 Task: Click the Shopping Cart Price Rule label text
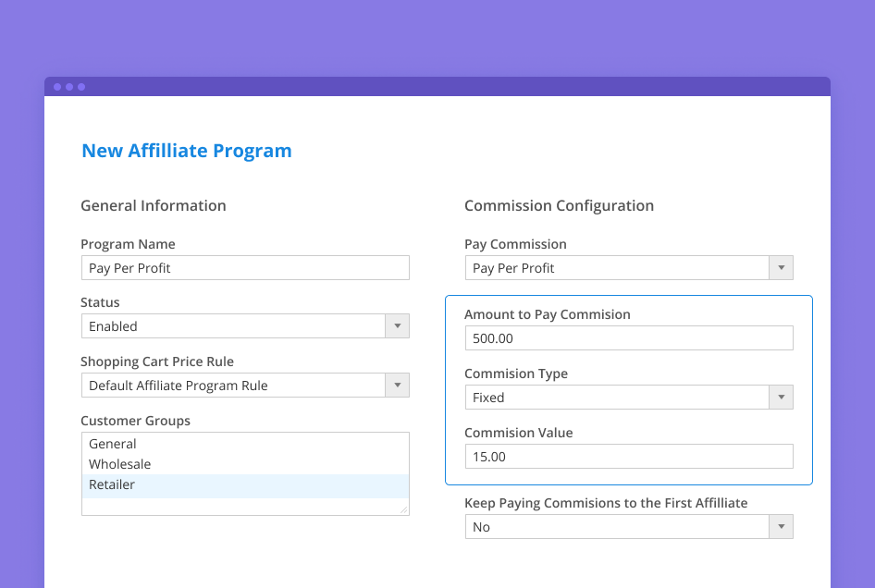point(157,361)
